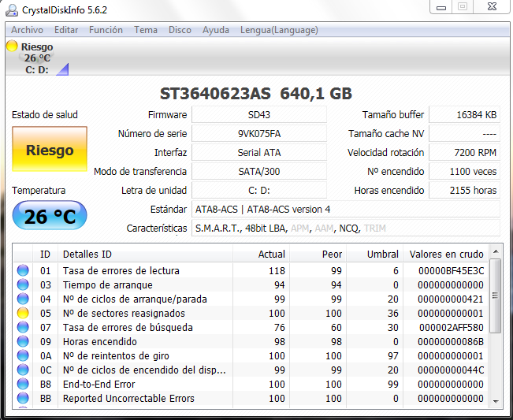Click the scrollbar down arrow in SMART list

tap(496, 402)
